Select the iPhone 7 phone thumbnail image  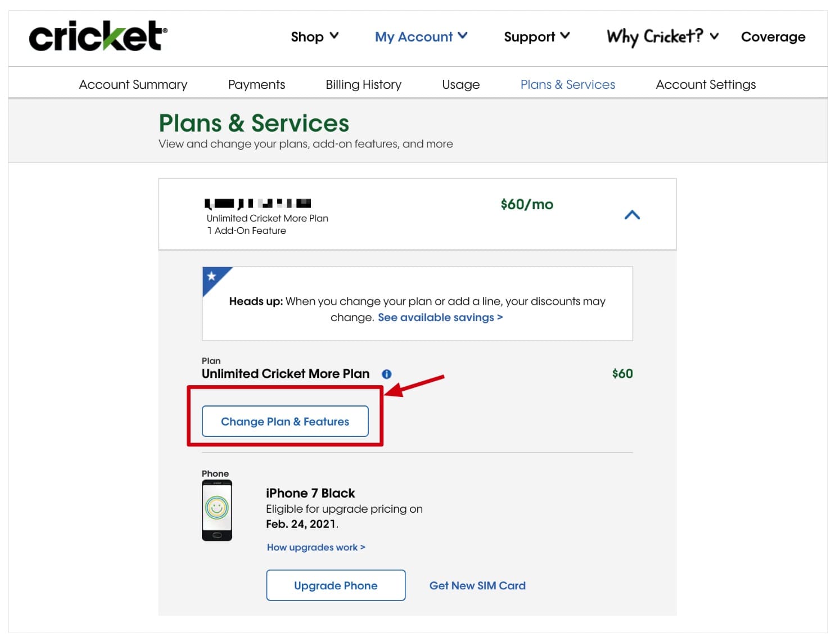point(217,509)
